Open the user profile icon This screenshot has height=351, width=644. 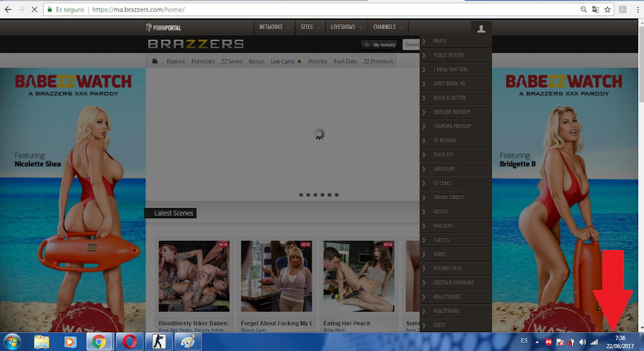481,28
